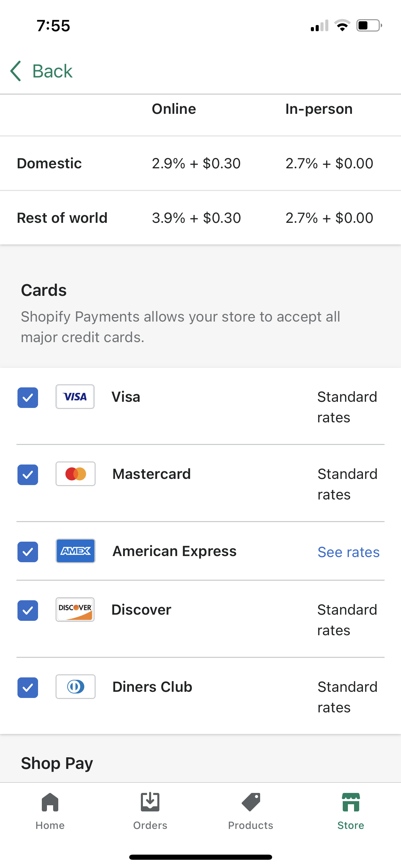
Task: Disable the American Express checkbox
Action: pyautogui.click(x=28, y=552)
